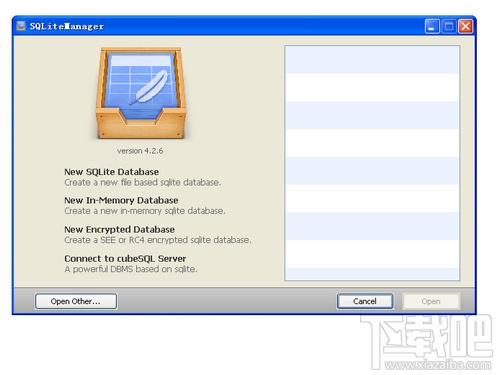Cancel the startup dialog
The height and width of the screenshot is (375, 500).
pos(365,301)
